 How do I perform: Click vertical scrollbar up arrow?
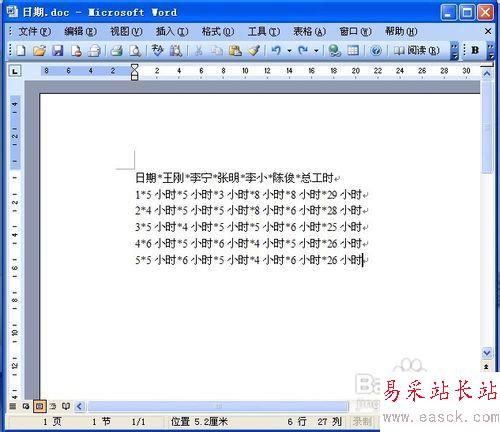(487, 74)
